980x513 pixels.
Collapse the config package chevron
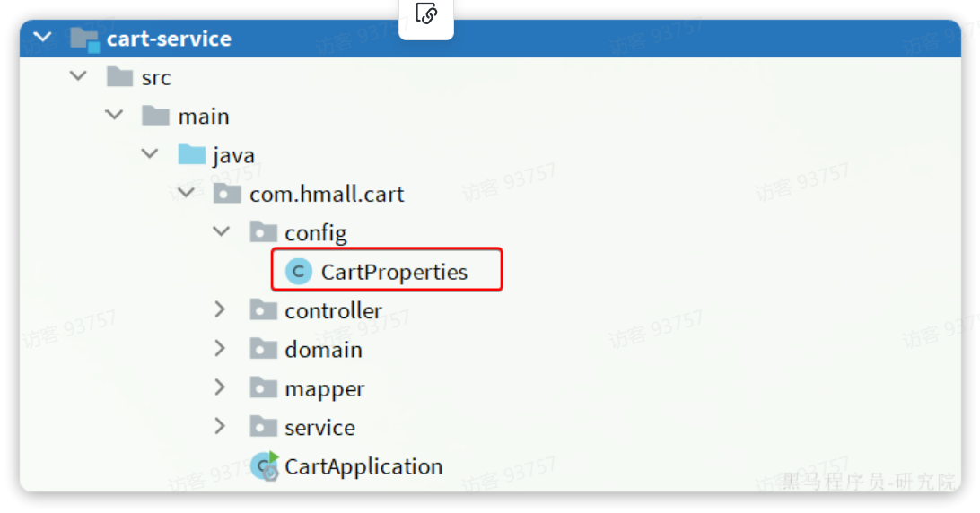pos(222,231)
